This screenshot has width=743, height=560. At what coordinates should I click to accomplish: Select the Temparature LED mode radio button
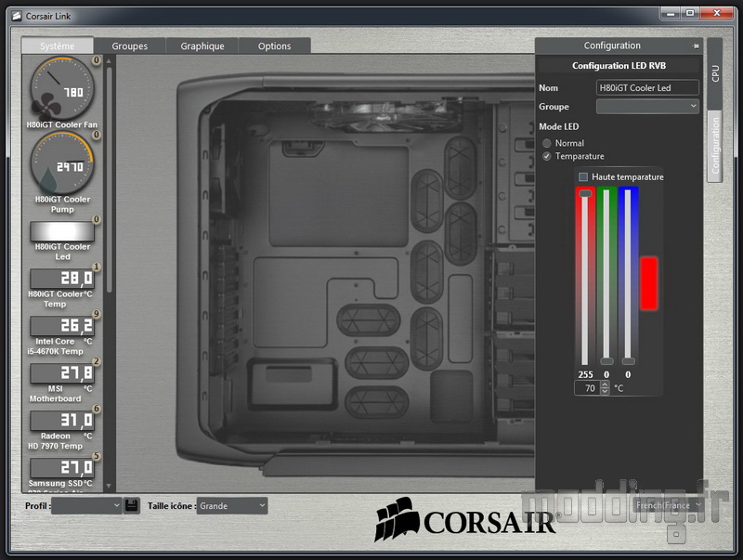tap(547, 156)
